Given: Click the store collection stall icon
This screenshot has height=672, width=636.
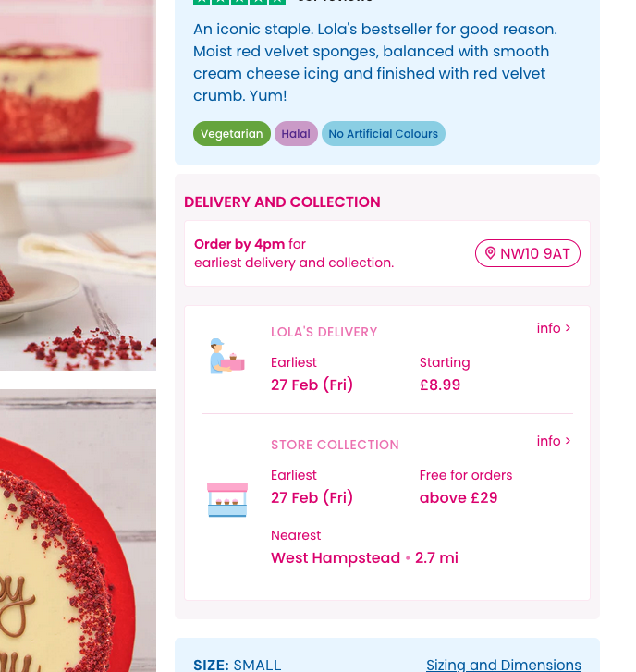Looking at the screenshot, I should click(x=227, y=500).
